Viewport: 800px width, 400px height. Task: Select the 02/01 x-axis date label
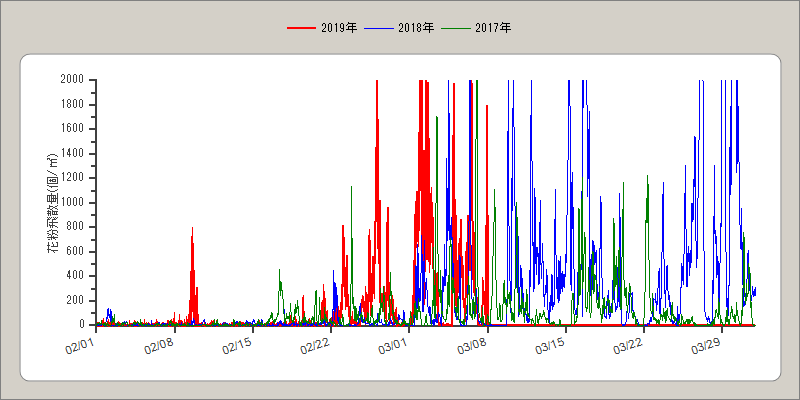[81, 346]
